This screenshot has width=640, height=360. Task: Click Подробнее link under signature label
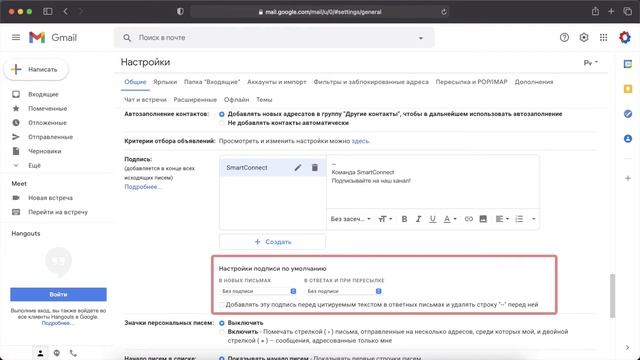pos(142,187)
